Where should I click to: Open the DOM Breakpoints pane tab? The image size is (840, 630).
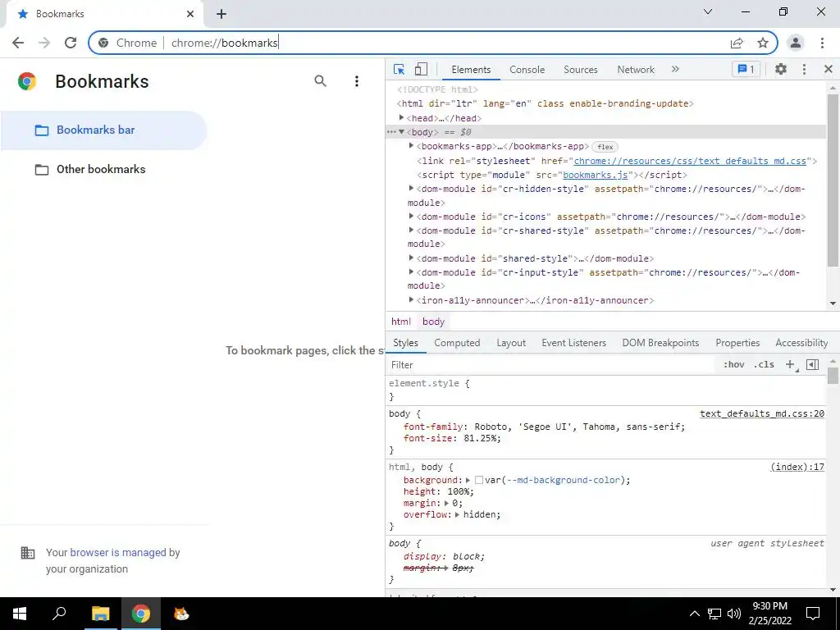pos(660,343)
